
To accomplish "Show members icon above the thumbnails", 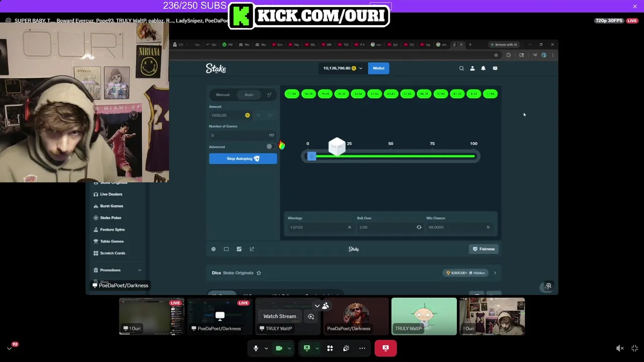I will [326, 306].
